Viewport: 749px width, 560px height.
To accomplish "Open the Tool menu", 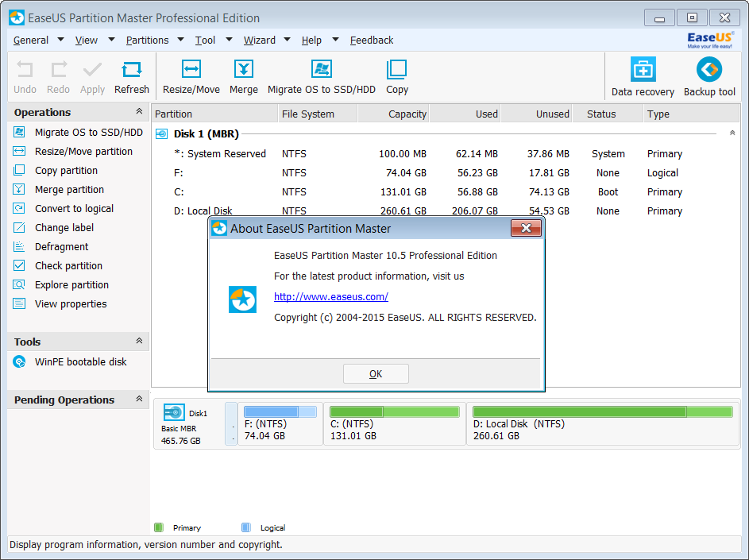I will (x=205, y=41).
